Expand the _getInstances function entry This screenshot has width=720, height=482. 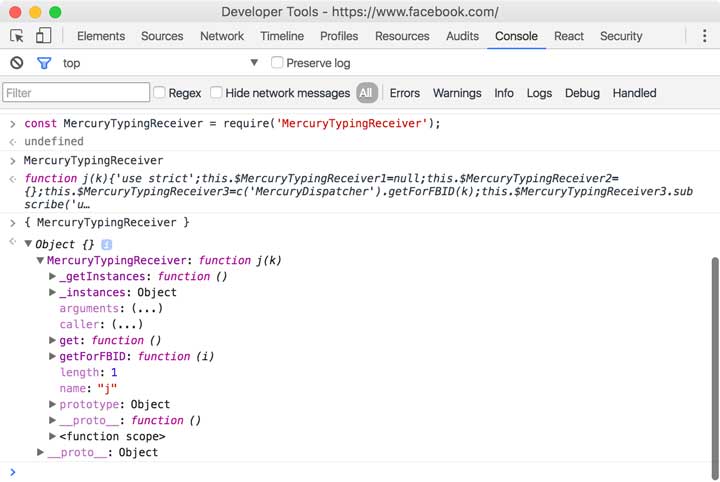click(53, 277)
